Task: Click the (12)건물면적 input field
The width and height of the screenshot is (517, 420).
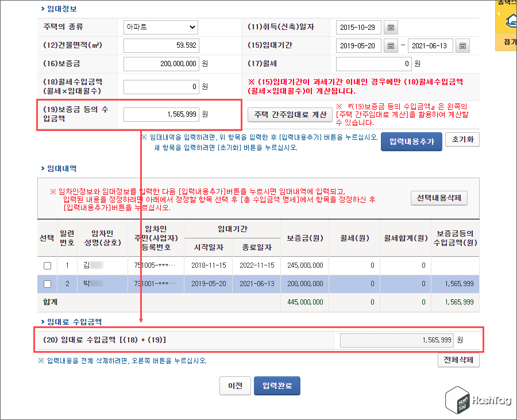Action: pos(161,45)
